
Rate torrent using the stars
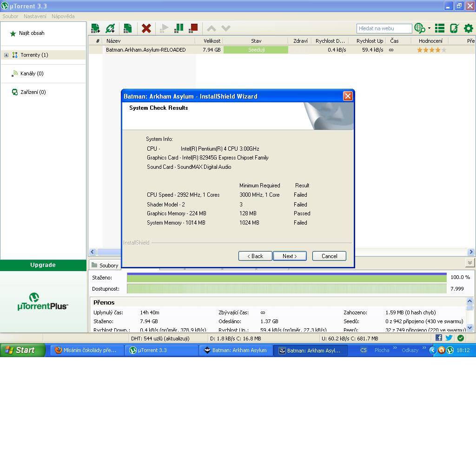[431, 50]
